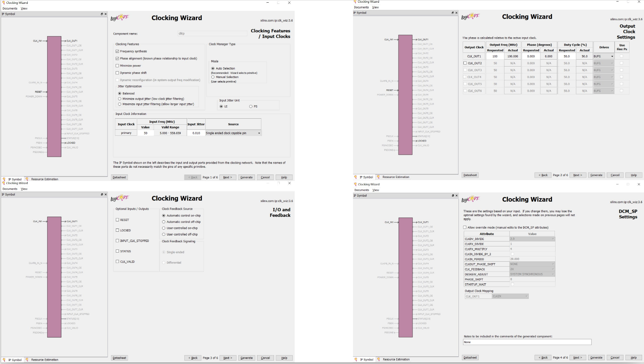The height and width of the screenshot is (364, 644).
Task: Float the IP Symbol panel in Page 3 window
Action: pyautogui.click(x=102, y=194)
